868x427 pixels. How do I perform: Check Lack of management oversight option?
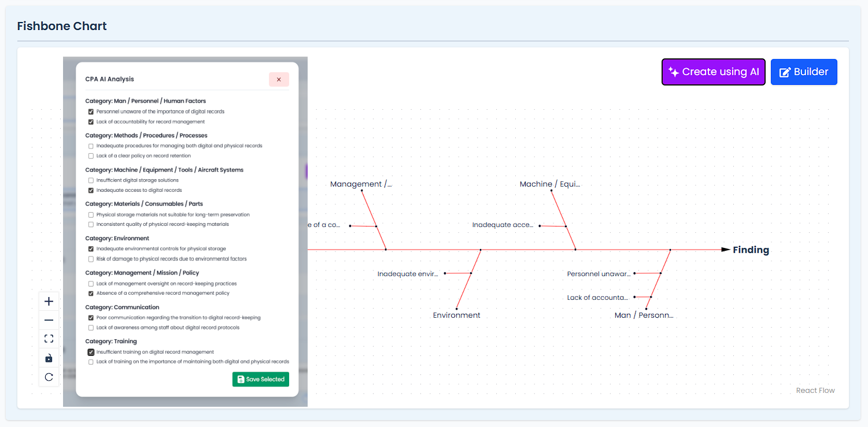click(x=91, y=284)
